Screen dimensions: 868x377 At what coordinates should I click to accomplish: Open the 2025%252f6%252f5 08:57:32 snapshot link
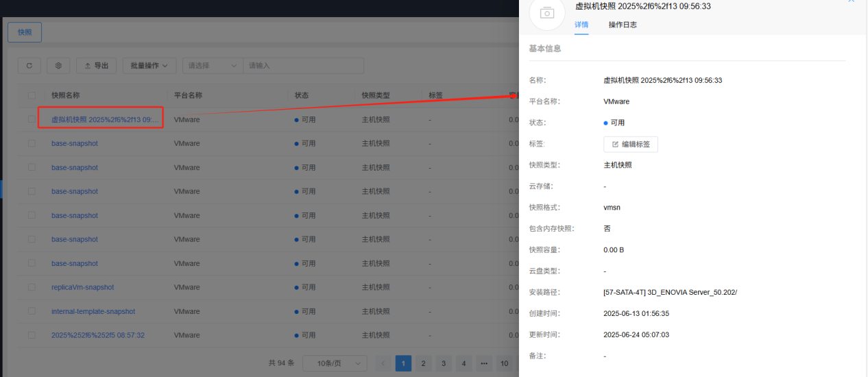click(98, 335)
